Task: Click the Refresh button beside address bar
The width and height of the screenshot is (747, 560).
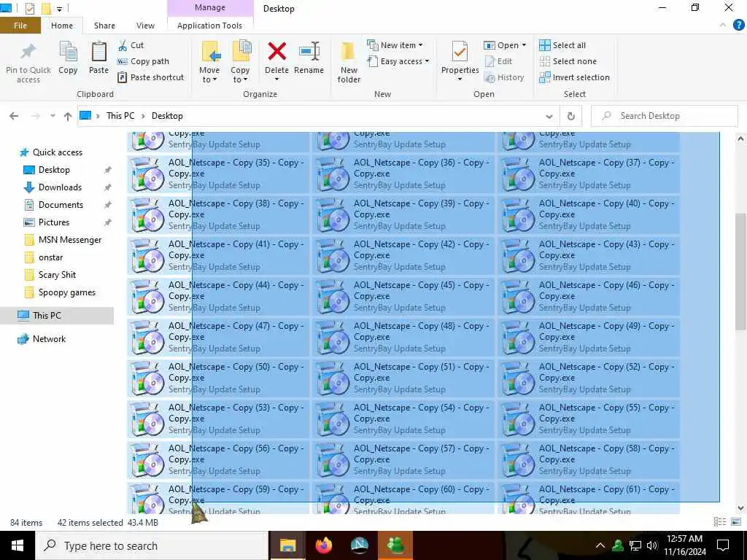Action: [570, 116]
